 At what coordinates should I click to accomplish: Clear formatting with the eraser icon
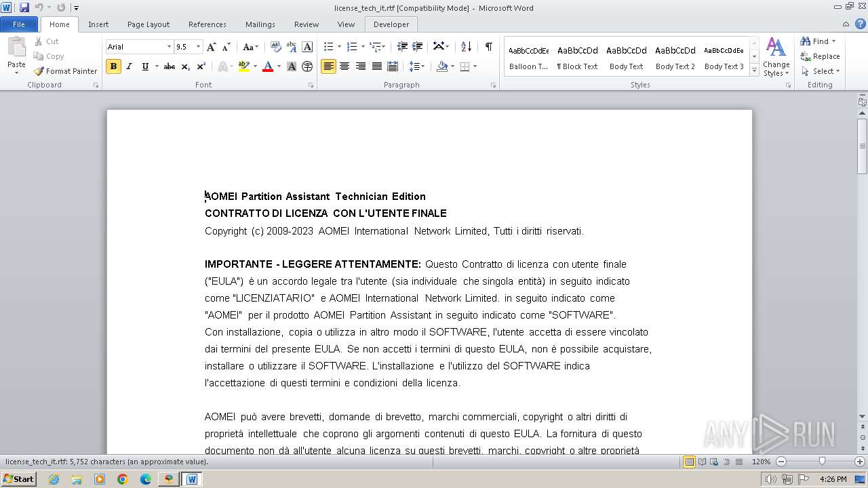tap(276, 47)
